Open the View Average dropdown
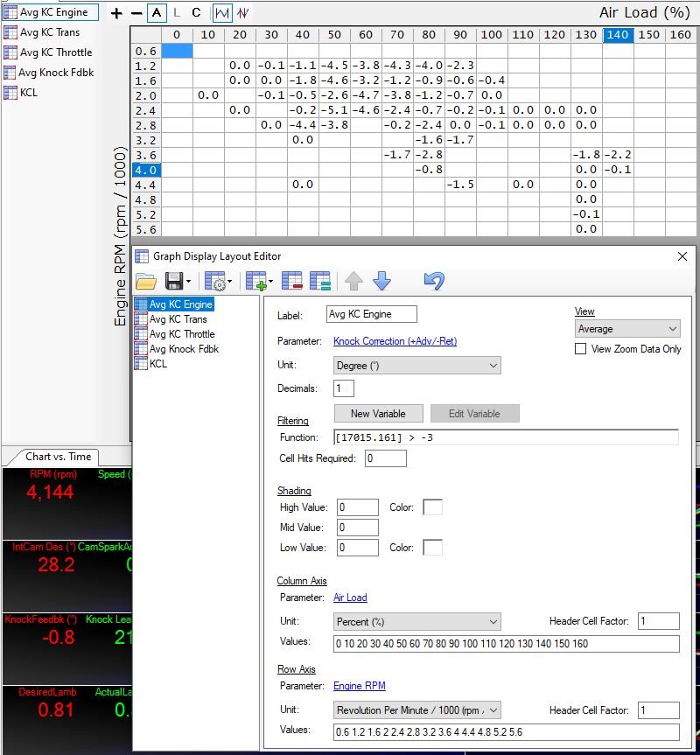Screen dimensions: 700x755 [x=627, y=329]
